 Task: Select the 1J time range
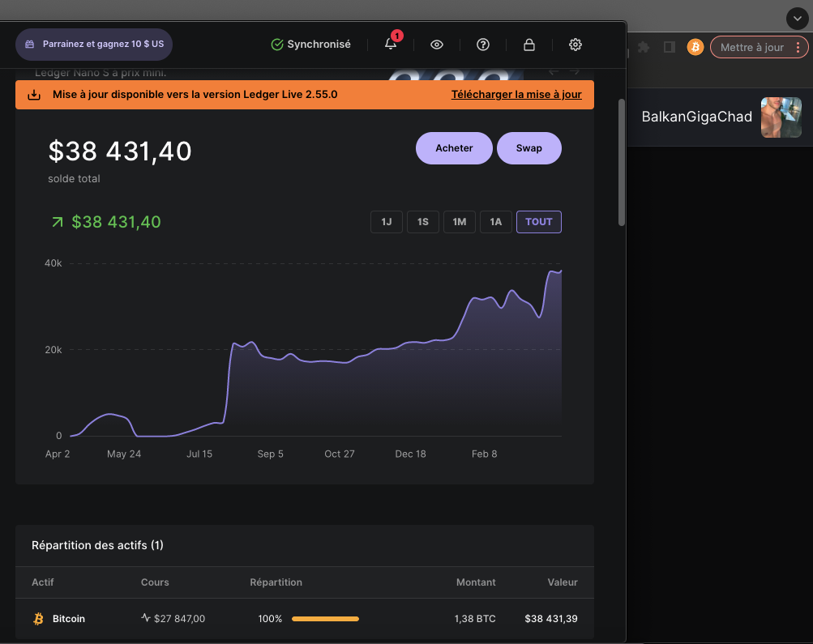tap(387, 222)
